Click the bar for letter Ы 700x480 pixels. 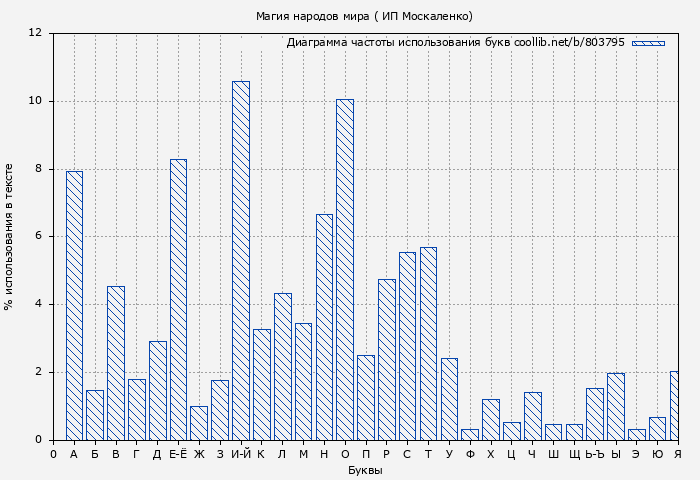[x=615, y=407]
